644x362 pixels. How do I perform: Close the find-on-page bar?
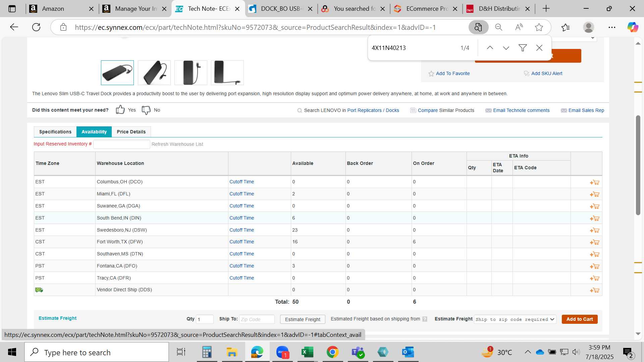(x=539, y=48)
